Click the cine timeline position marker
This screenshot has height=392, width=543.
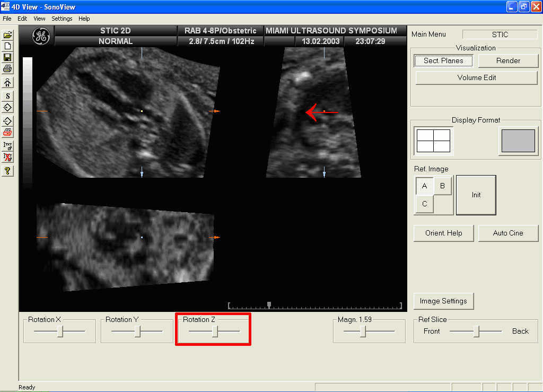(269, 304)
